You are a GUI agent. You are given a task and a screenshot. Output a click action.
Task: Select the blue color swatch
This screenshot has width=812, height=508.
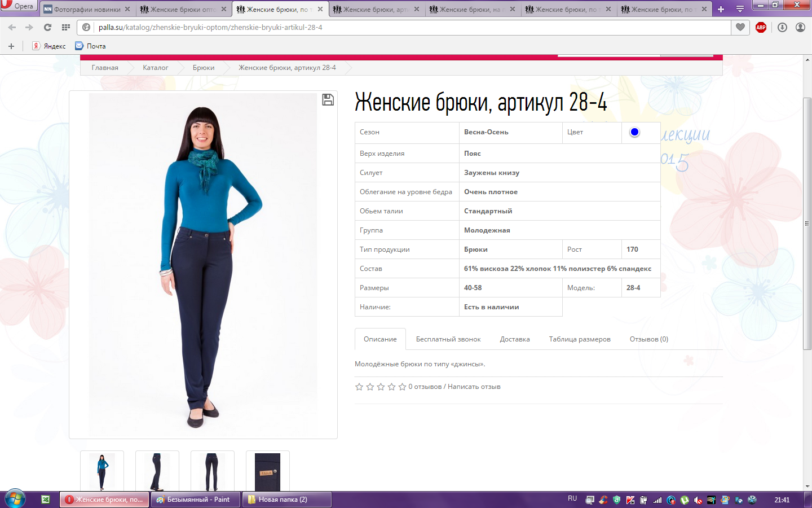634,132
